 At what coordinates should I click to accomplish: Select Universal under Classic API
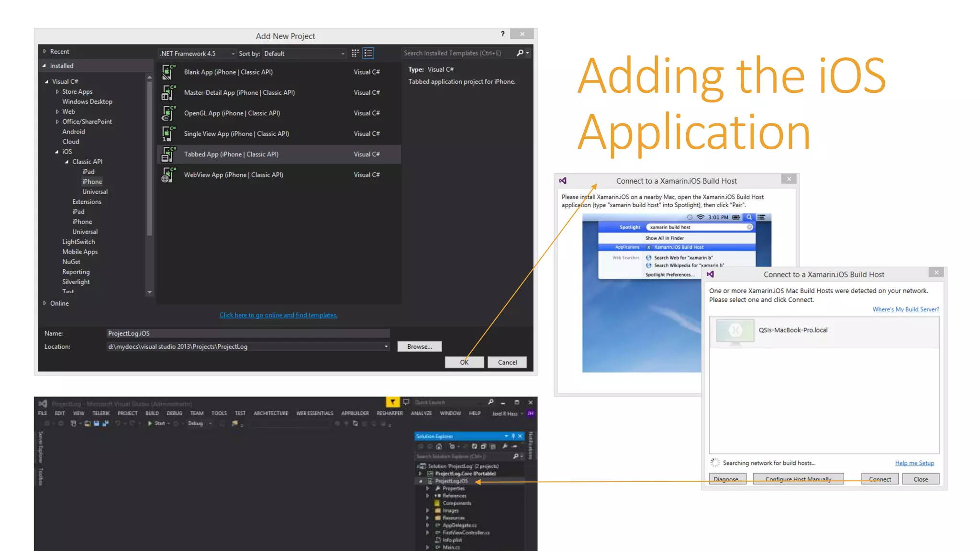coord(95,192)
